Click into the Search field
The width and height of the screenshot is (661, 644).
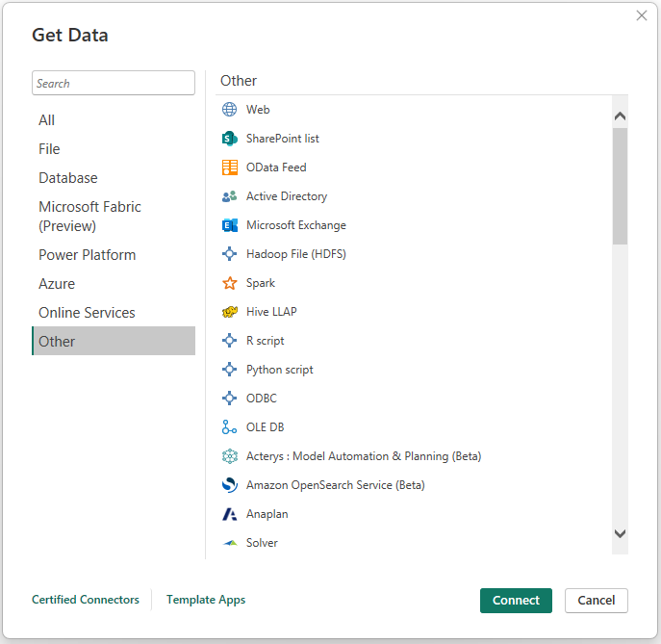(114, 84)
